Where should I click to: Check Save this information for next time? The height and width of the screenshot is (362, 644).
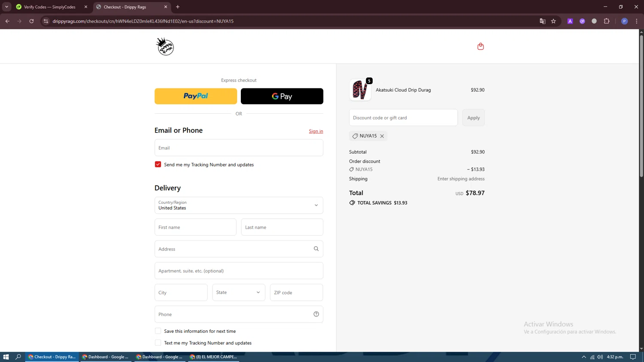point(158,331)
